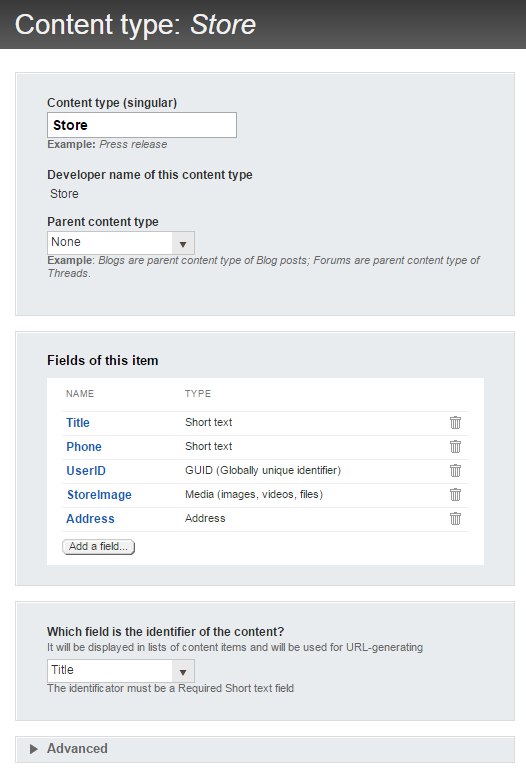Focus the Content type singular text box
Screen dimensions: 526x774
click(x=142, y=125)
